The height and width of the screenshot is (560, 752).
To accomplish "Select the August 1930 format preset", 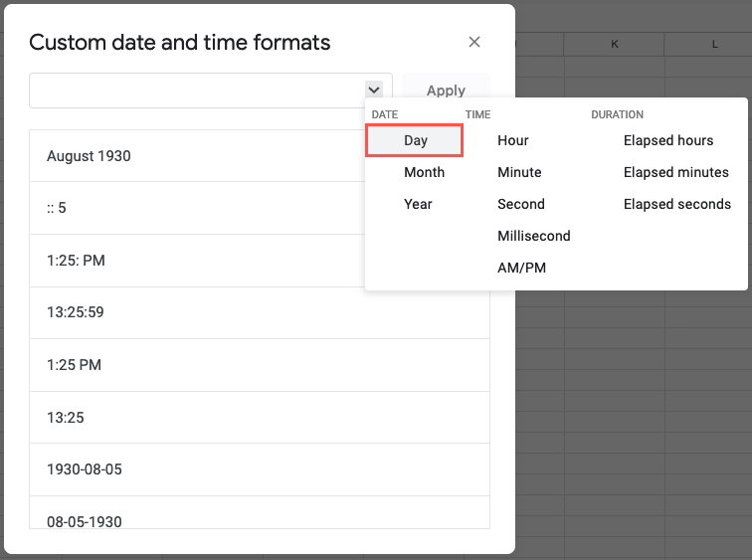I will [x=197, y=156].
